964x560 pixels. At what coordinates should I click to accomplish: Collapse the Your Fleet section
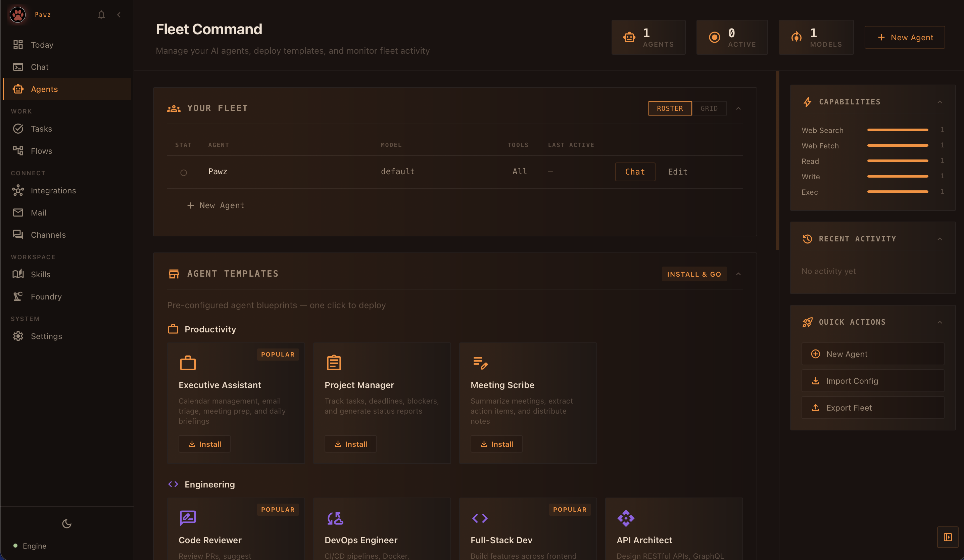tap(739, 108)
